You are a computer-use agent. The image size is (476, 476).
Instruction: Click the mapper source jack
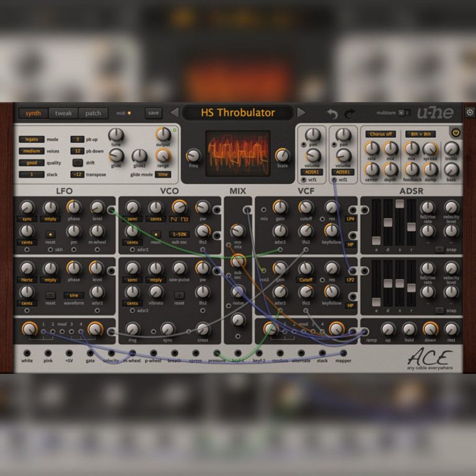[x=343, y=353]
